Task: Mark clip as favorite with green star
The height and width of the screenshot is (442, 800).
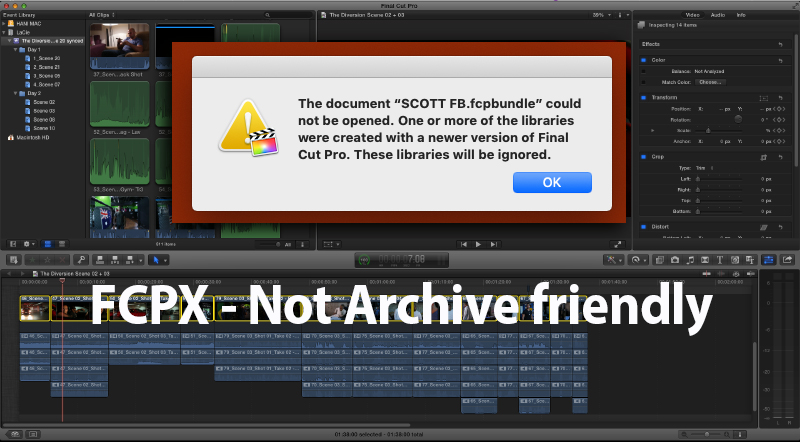Action: pos(33,260)
